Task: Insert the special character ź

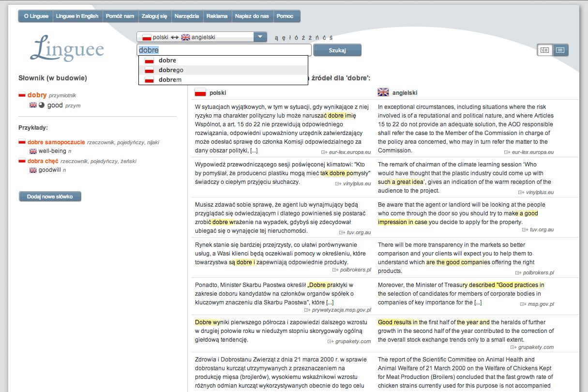Action: point(303,38)
